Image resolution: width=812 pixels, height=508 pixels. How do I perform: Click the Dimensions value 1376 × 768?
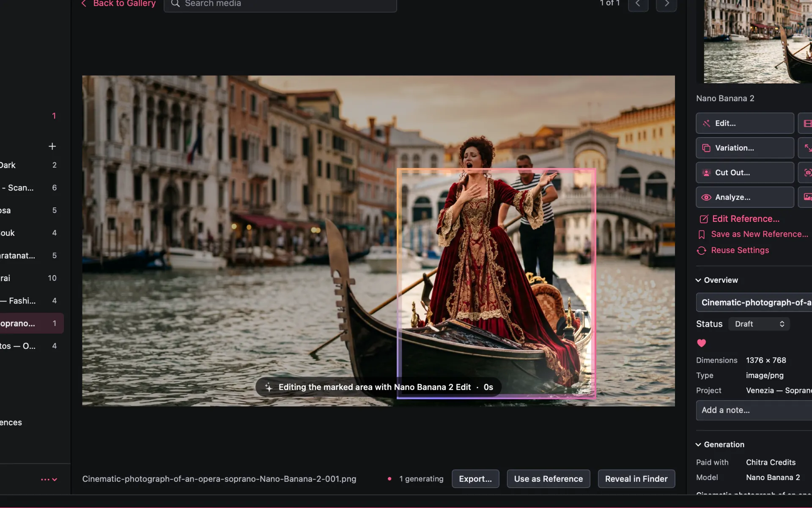766,360
